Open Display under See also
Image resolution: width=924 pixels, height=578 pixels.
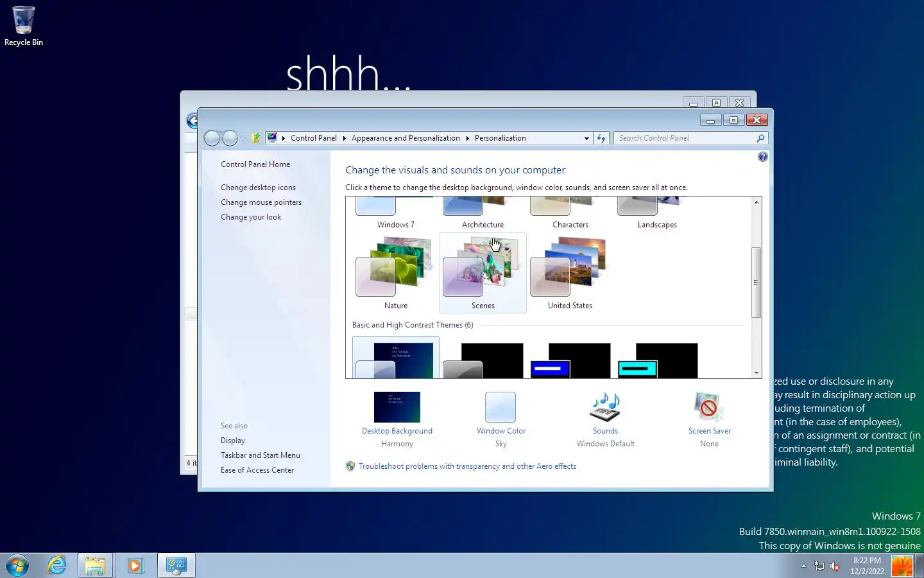233,441
